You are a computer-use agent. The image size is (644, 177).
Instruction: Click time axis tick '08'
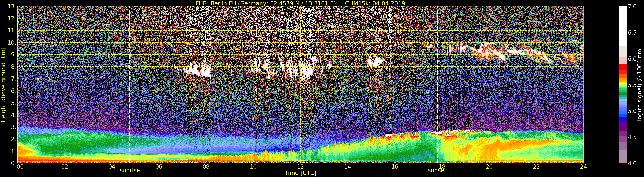[x=206, y=167]
